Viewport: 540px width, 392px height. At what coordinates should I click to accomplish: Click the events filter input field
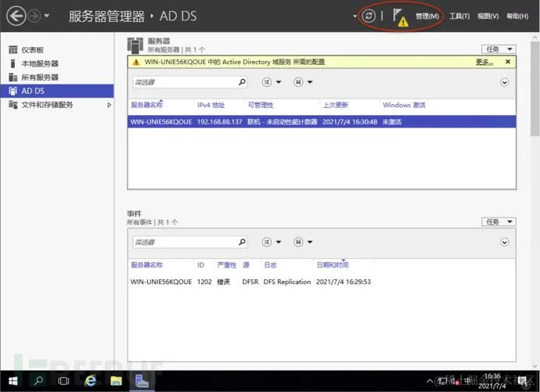pyautogui.click(x=185, y=243)
